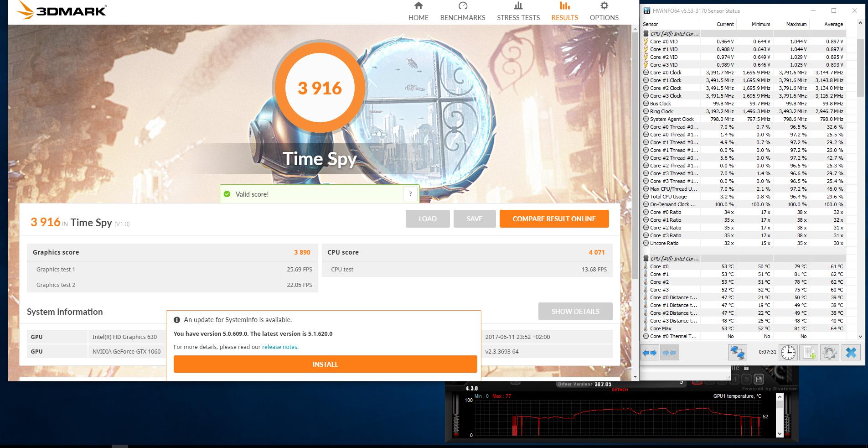This screenshot has width=868, height=448.
Task: Open the OPTIONS tab
Action: pyautogui.click(x=604, y=12)
